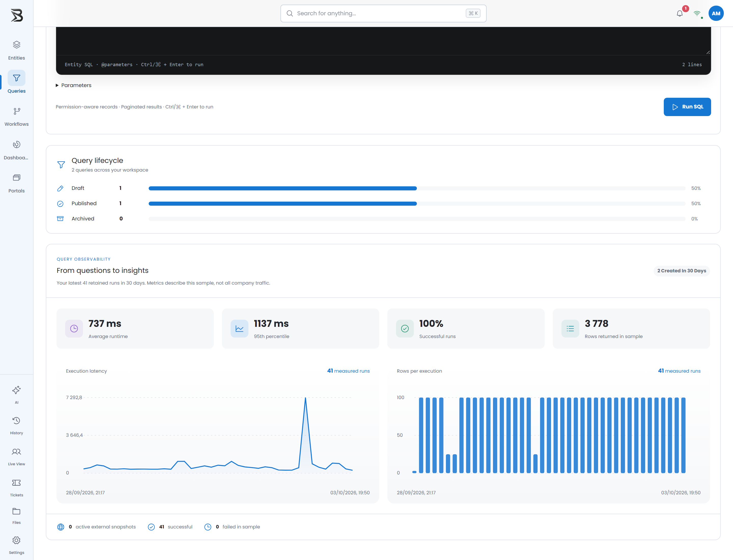733x560 pixels.
Task: Click the latency spike peak in chart
Action: [305, 398]
